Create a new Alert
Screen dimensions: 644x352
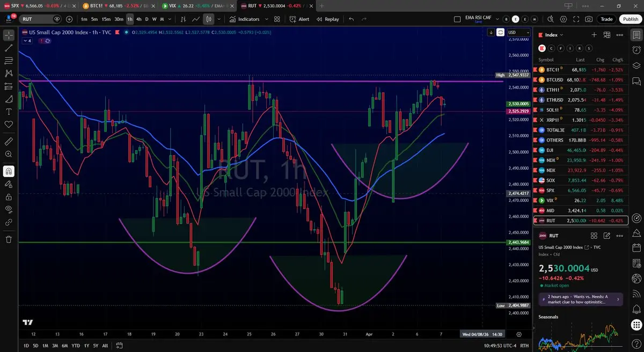299,19
